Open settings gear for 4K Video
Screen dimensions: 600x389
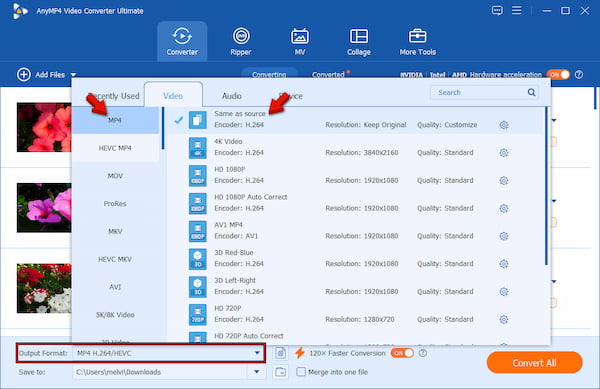pos(504,153)
